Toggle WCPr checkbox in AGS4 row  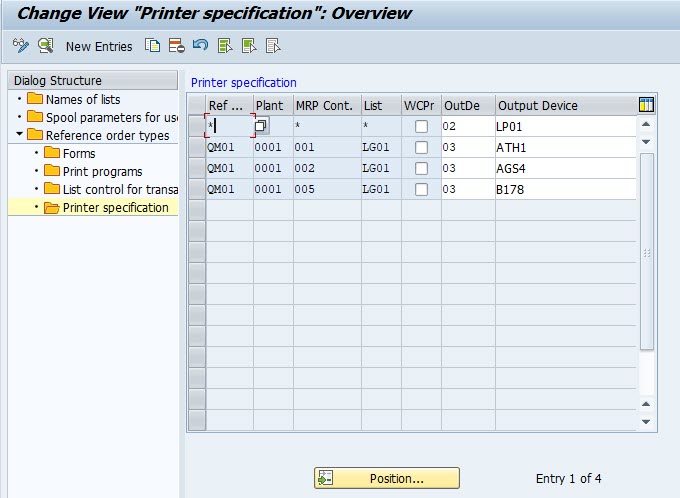[x=421, y=168]
